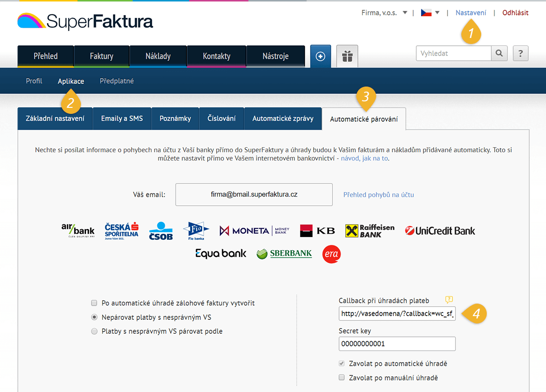Click the Sberbank logo
Screen dimensions: 546x392
284,254
